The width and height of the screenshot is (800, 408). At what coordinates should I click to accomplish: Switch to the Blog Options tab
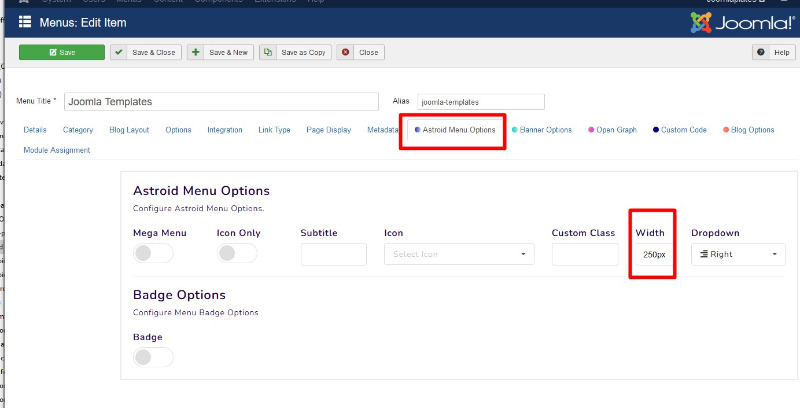(x=748, y=130)
